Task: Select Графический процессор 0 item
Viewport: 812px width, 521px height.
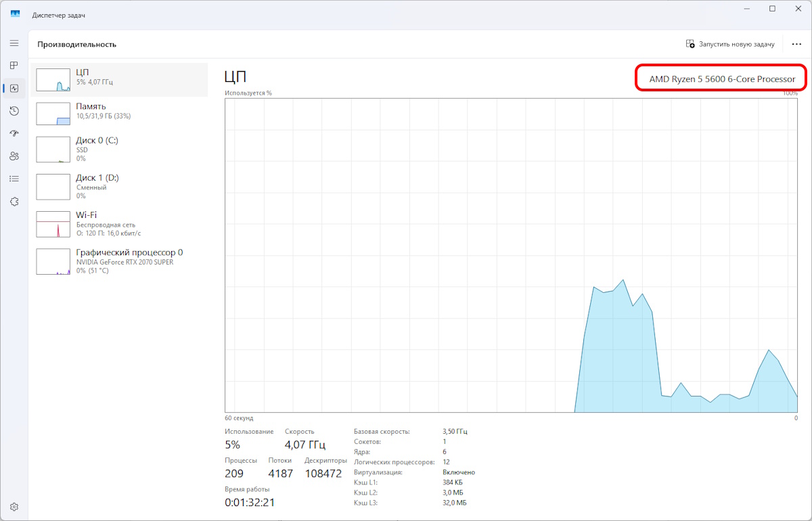Action: (x=120, y=261)
